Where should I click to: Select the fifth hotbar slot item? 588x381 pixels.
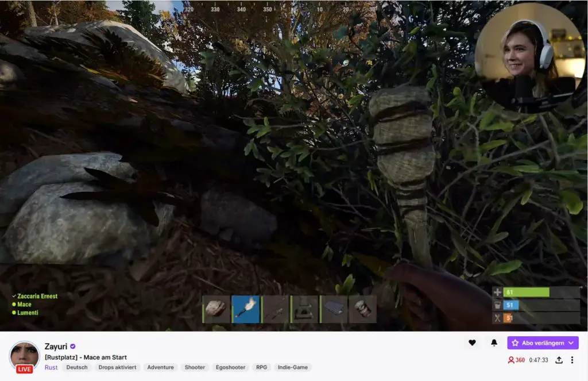334,309
